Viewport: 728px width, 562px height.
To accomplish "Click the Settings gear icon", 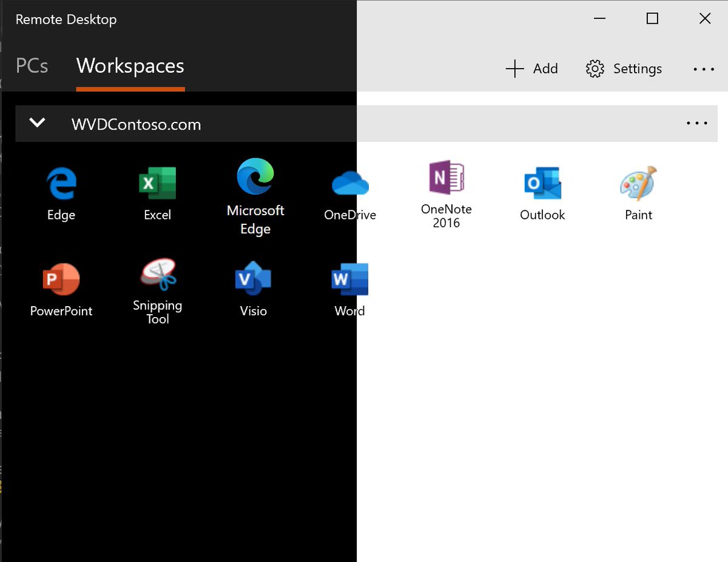I will 595,69.
